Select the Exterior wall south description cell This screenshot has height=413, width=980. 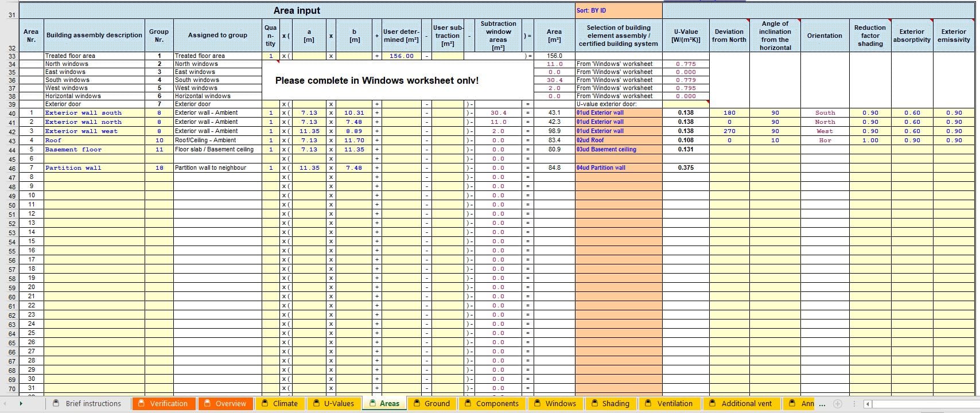click(x=94, y=112)
